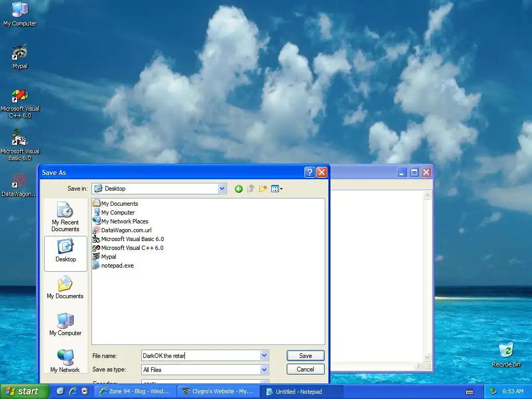Go to My Network in places bar
The width and height of the screenshot is (532, 399).
(65, 361)
